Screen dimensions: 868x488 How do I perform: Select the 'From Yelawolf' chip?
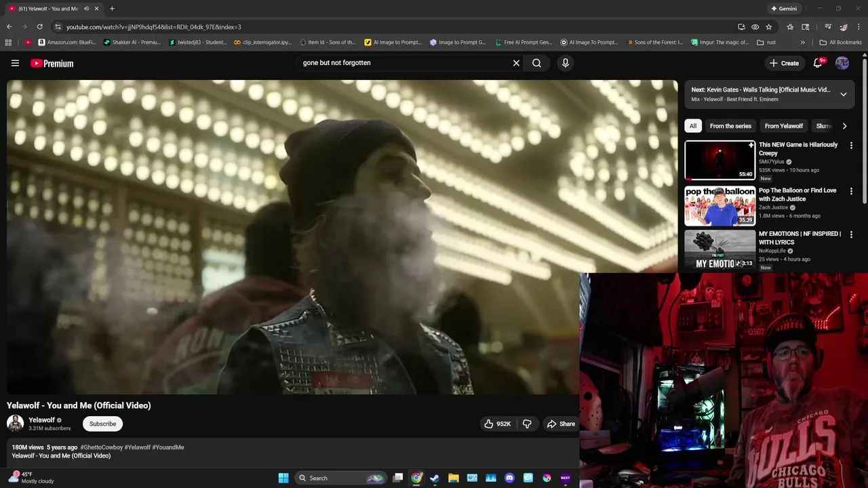coord(783,126)
